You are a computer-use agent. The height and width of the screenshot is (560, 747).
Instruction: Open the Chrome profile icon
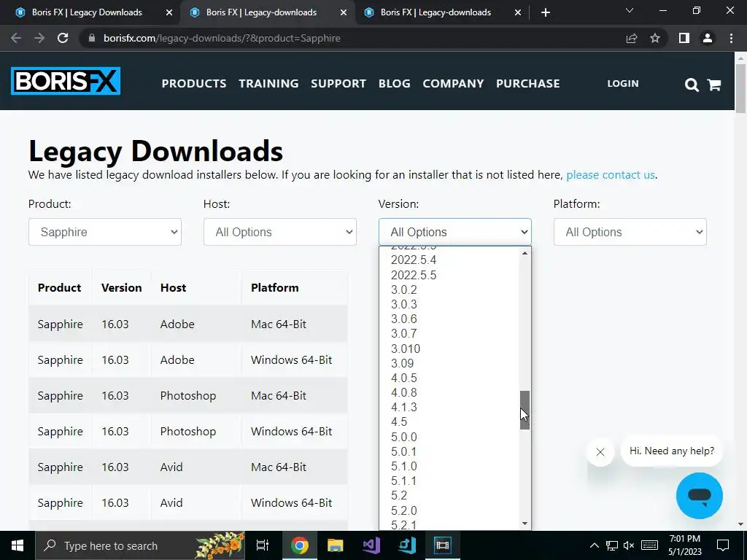(708, 38)
